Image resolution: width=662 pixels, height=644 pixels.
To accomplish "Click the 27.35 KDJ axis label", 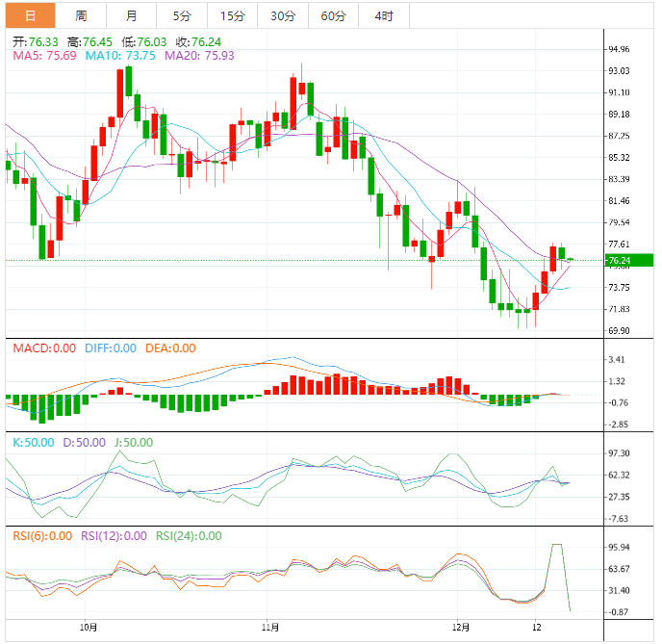I will coord(619,497).
